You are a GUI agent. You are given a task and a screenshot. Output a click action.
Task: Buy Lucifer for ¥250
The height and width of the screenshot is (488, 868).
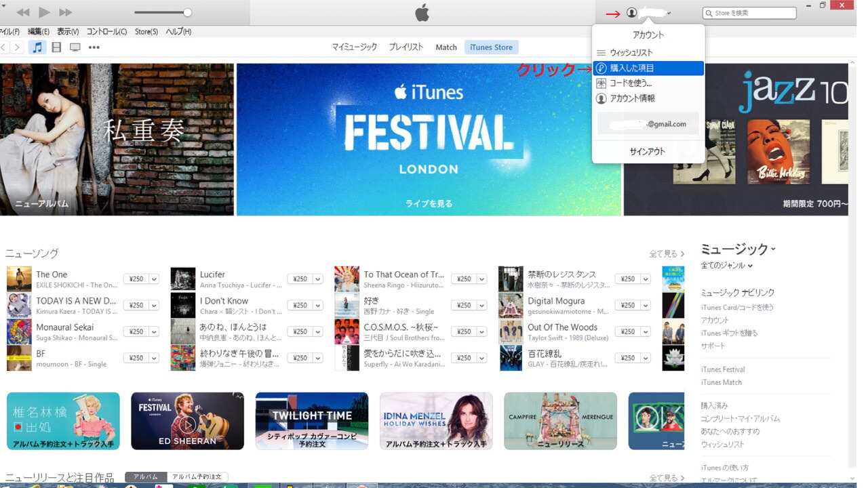coord(299,279)
